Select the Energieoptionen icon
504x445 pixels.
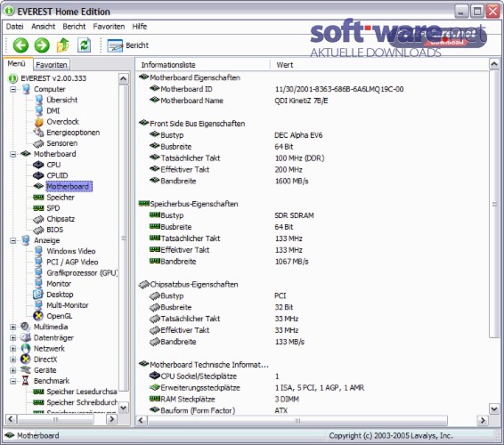38,133
